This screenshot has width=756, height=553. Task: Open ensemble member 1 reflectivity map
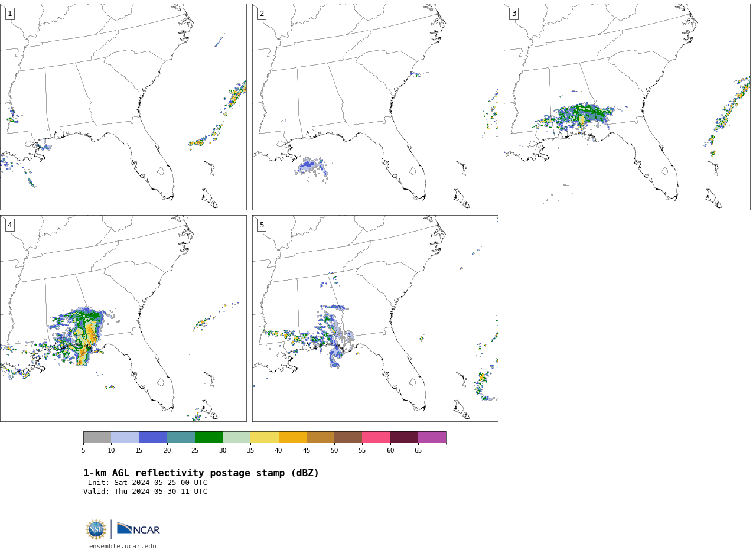pos(123,107)
